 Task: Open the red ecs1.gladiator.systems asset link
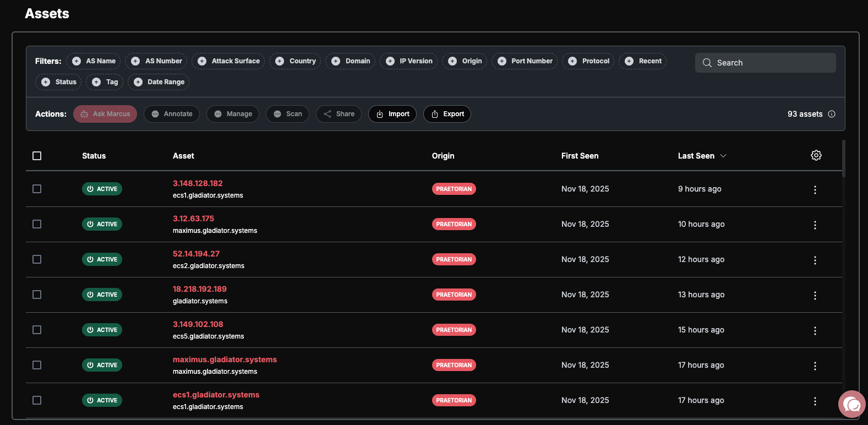(x=216, y=395)
